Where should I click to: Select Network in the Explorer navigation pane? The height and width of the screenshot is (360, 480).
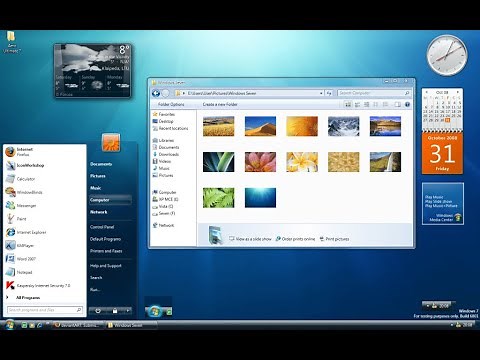click(163, 225)
